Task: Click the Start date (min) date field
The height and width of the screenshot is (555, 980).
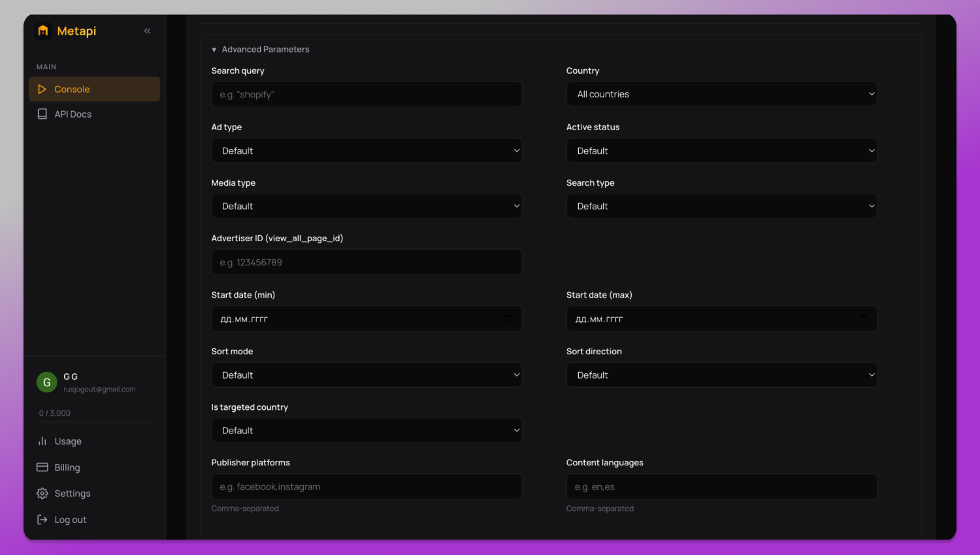Action: (x=367, y=319)
